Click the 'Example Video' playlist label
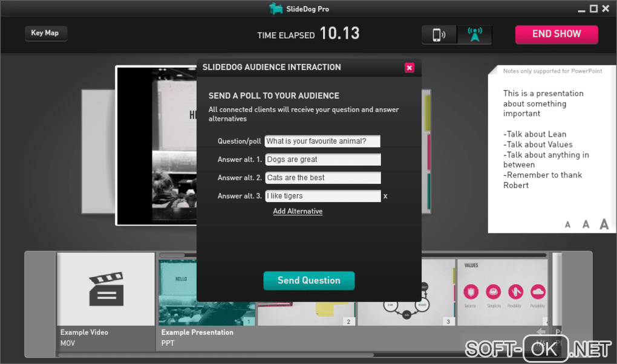Image resolution: width=617 pixels, height=364 pixels. coord(84,332)
